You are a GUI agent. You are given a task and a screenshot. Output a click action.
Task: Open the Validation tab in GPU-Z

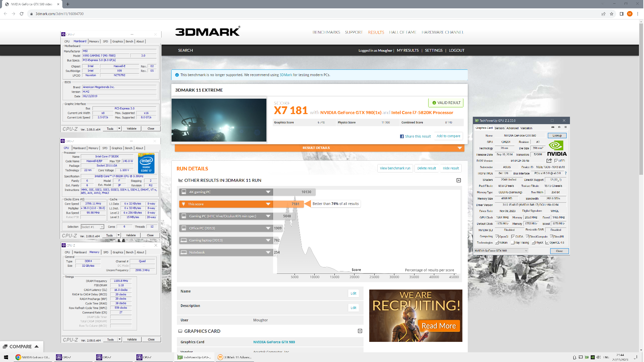(526, 128)
